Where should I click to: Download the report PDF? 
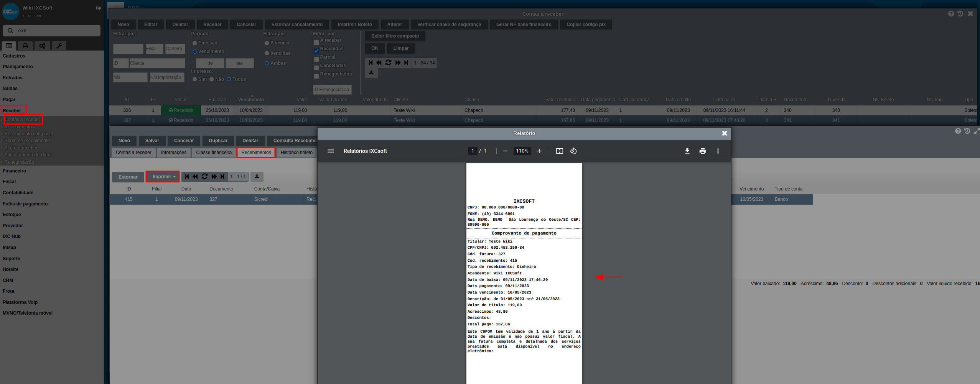pyautogui.click(x=687, y=151)
